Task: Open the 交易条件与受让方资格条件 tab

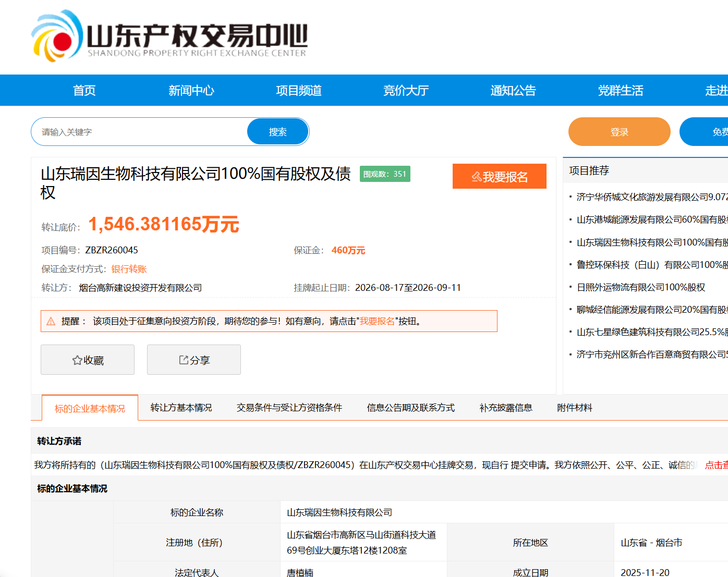Action: coord(289,408)
